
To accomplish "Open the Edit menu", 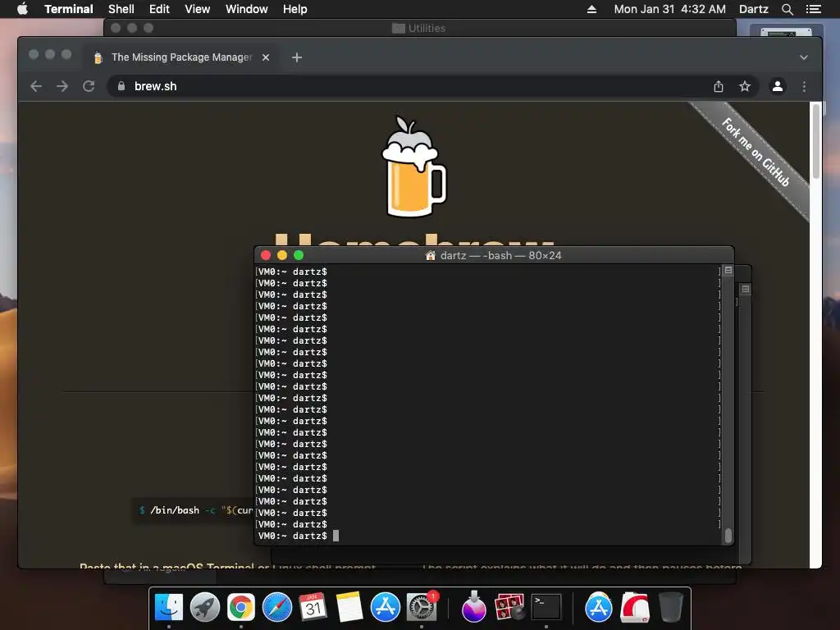I will coord(159,9).
